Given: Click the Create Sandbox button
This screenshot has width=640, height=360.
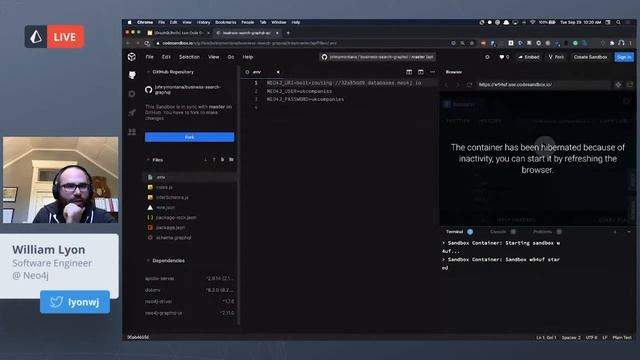Looking at the screenshot, I should click(x=590, y=57).
